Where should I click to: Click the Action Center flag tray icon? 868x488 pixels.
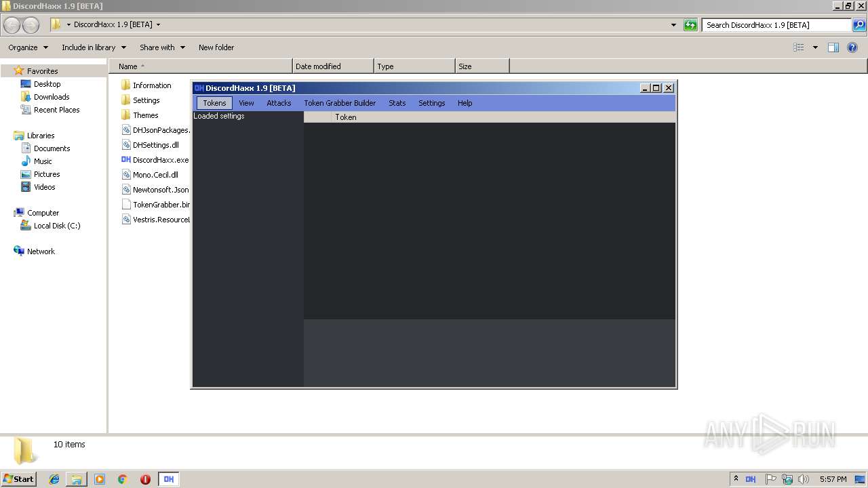(770, 479)
